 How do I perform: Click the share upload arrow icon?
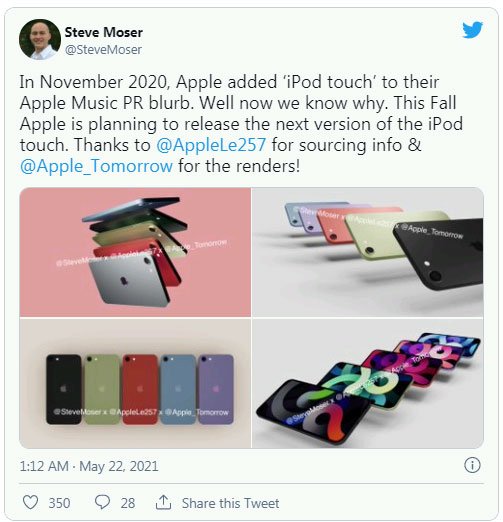tap(163, 502)
